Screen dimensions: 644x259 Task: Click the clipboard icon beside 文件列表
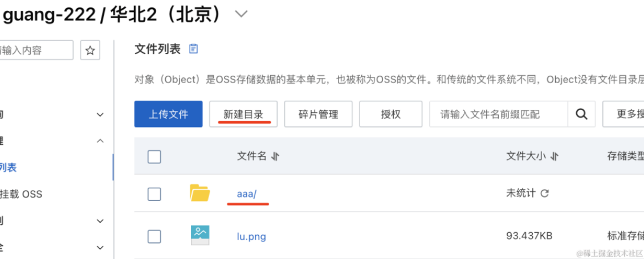tap(193, 50)
